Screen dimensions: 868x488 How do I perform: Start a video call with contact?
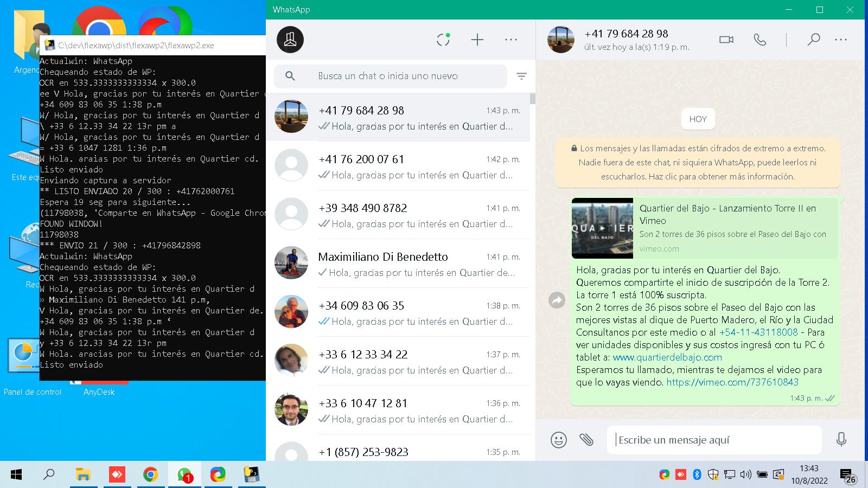726,40
